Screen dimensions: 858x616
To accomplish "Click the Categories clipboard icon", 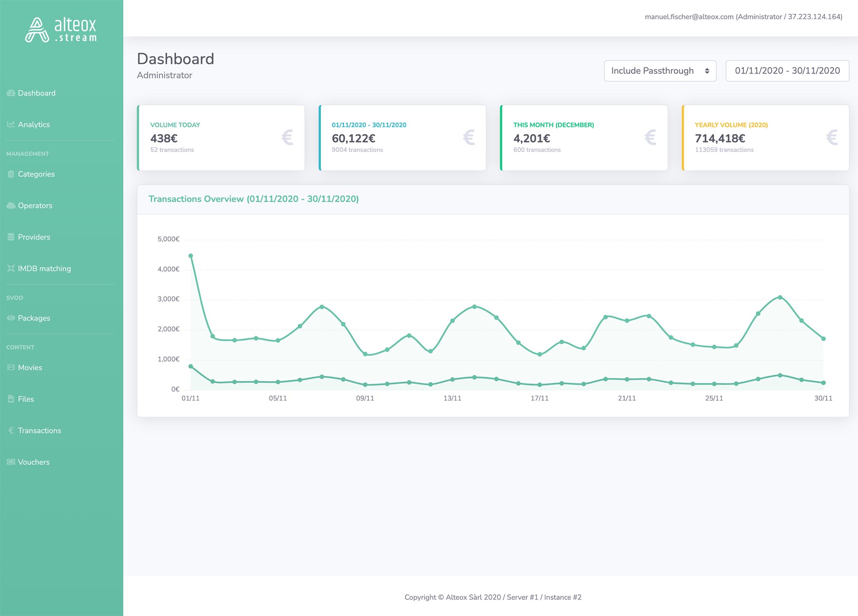I will [11, 174].
